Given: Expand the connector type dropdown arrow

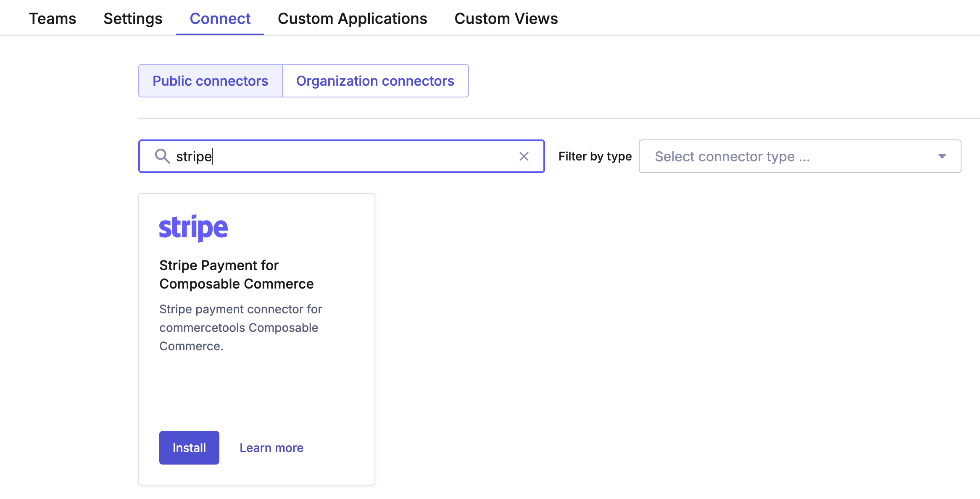Looking at the screenshot, I should 942,156.
